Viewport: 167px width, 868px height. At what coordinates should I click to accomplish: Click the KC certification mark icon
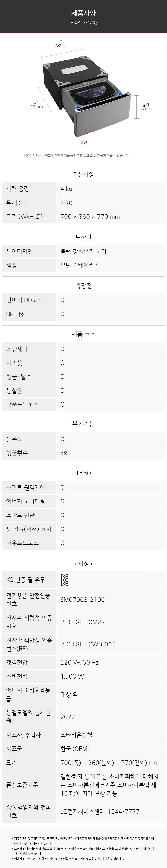[64, 580]
